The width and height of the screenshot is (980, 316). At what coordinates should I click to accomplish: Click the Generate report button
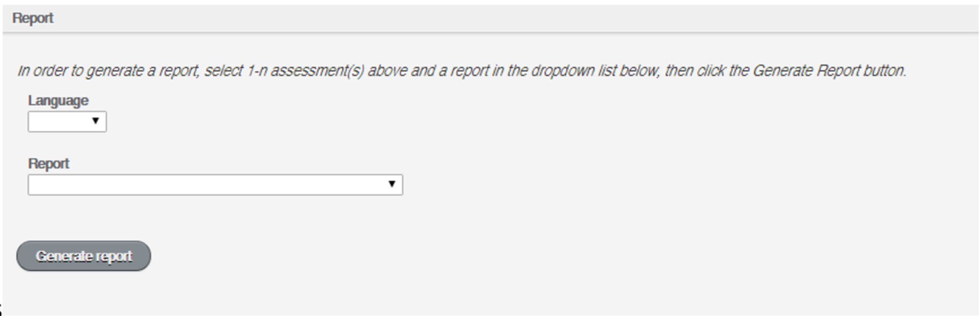pos(84,256)
